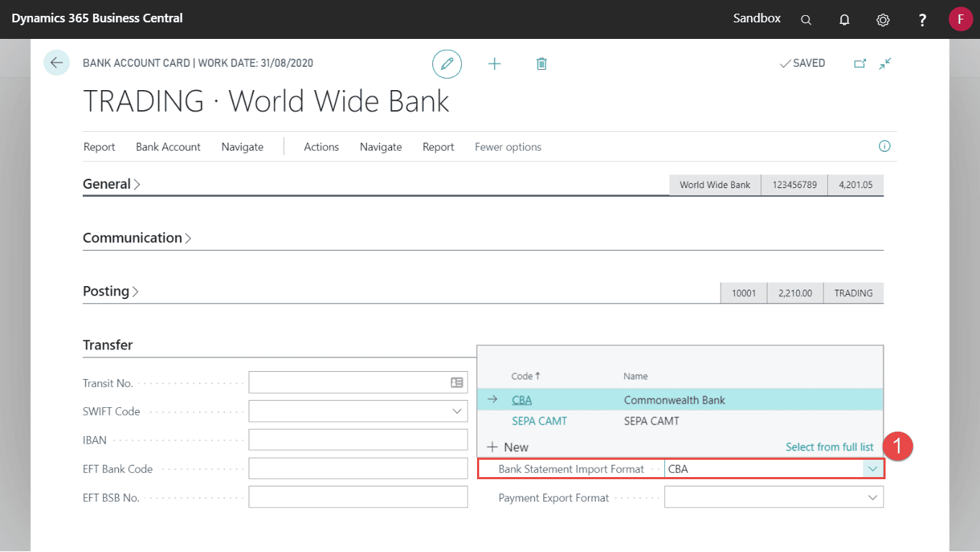Click TRADING summary in Posting
This screenshot has width=980, height=552.
853,293
